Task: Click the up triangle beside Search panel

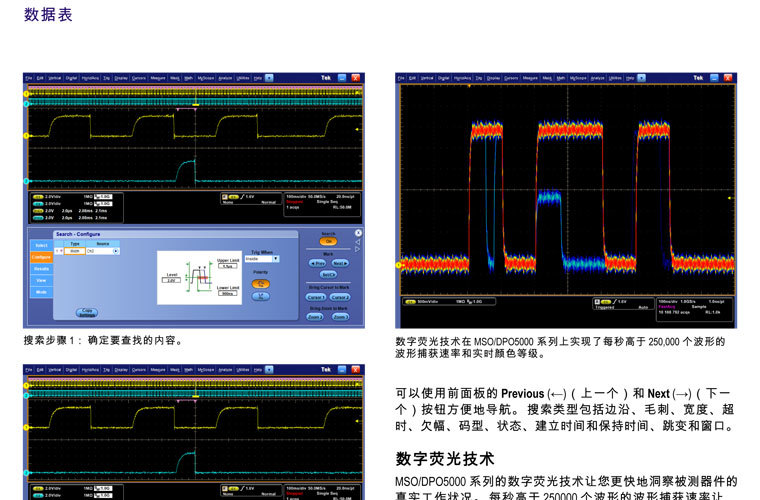Action: click(x=358, y=242)
